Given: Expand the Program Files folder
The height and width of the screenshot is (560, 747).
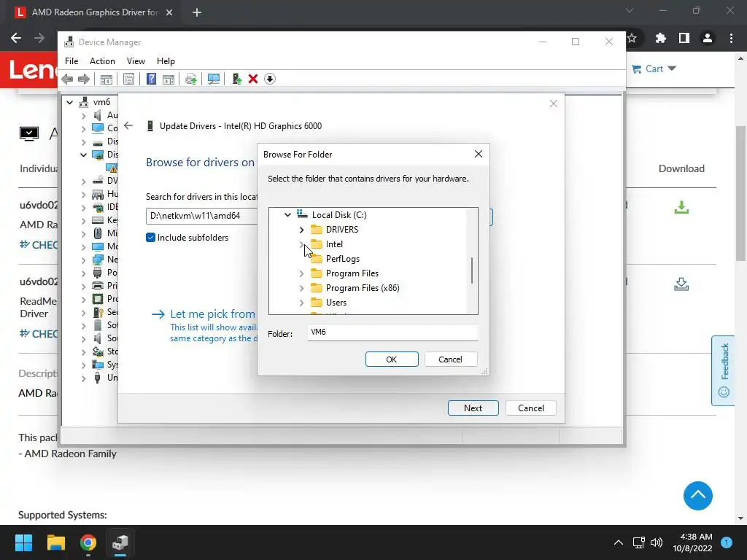Looking at the screenshot, I should tap(301, 273).
